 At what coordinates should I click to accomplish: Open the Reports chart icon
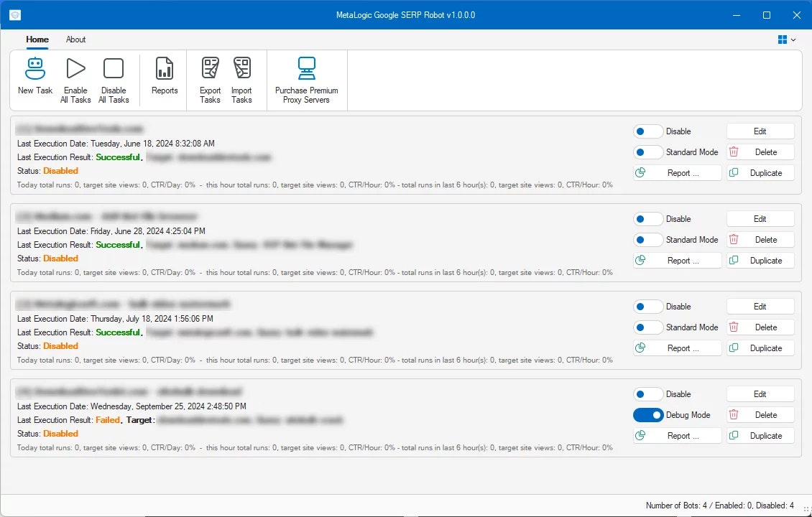(x=165, y=68)
